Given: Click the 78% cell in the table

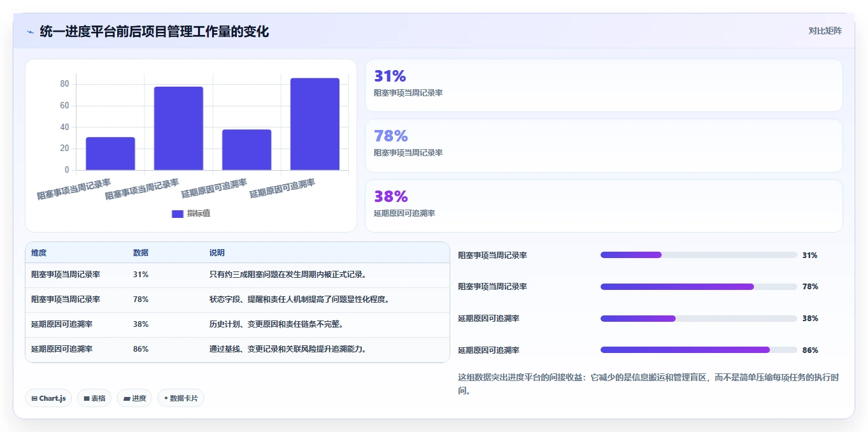Looking at the screenshot, I should click(x=141, y=299).
